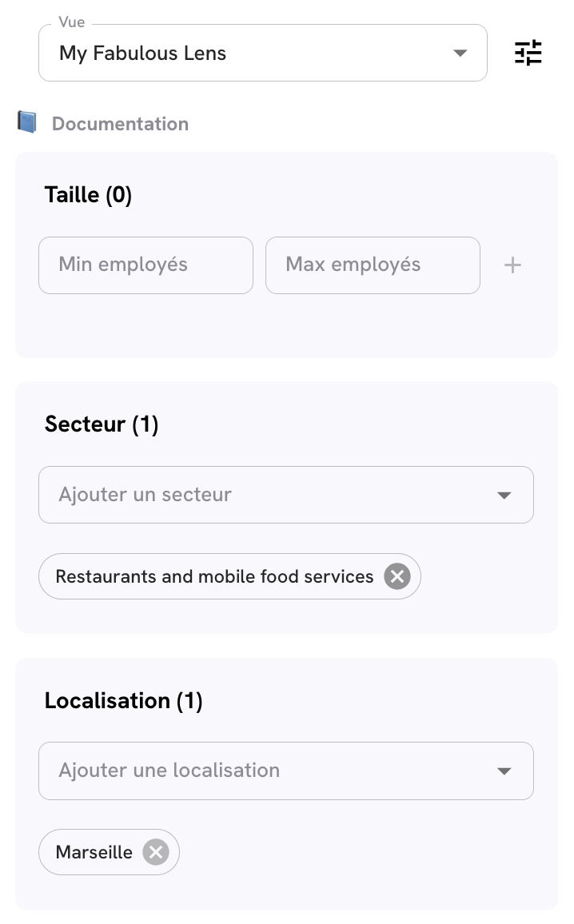Click the plus icon to add size range
The width and height of the screenshot is (574, 924).
[x=512, y=265]
